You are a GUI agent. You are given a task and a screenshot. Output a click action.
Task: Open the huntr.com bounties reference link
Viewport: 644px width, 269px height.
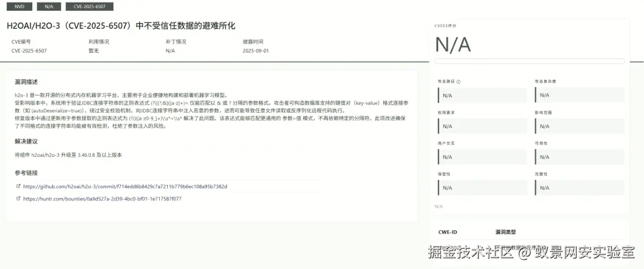(x=102, y=199)
